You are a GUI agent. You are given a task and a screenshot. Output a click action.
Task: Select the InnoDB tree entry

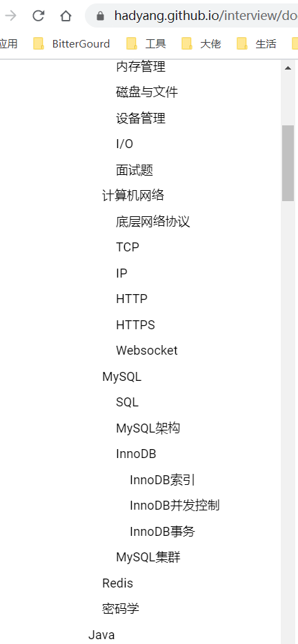pyautogui.click(x=136, y=454)
